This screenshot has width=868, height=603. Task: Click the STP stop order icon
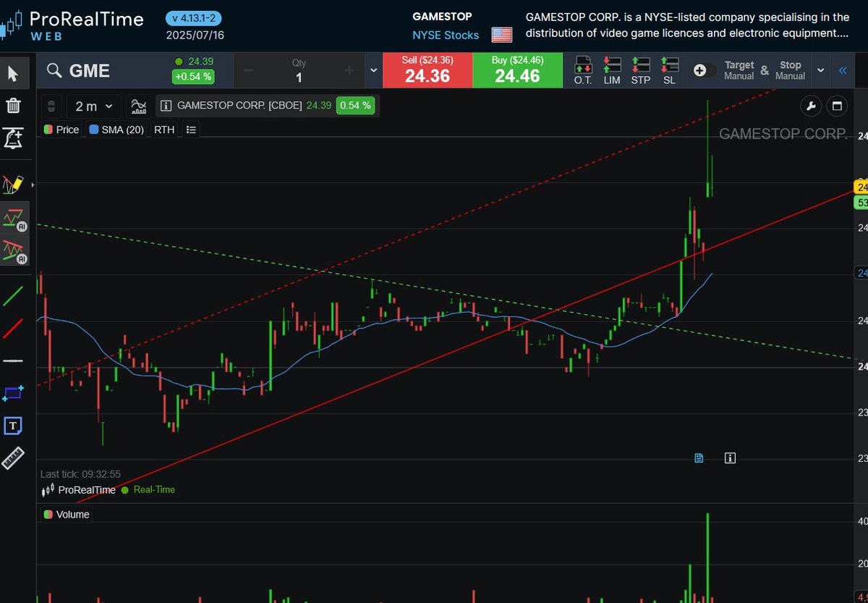coord(641,71)
